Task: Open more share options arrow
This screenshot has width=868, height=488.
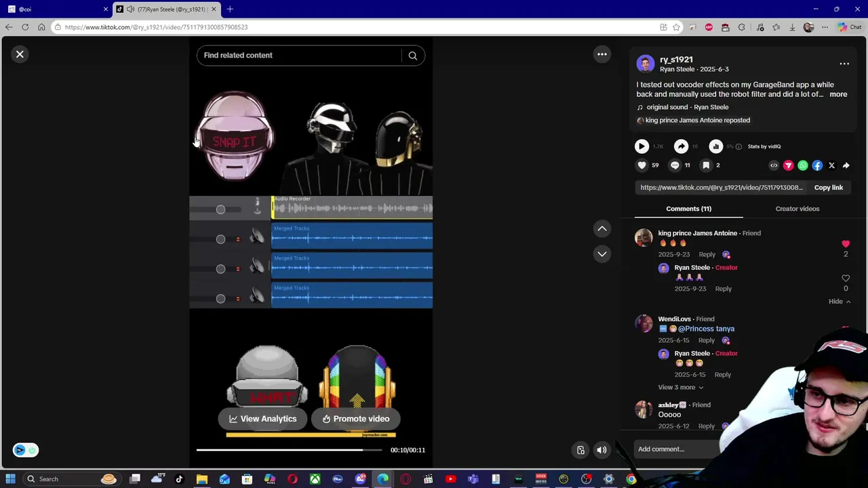Action: [x=846, y=165]
